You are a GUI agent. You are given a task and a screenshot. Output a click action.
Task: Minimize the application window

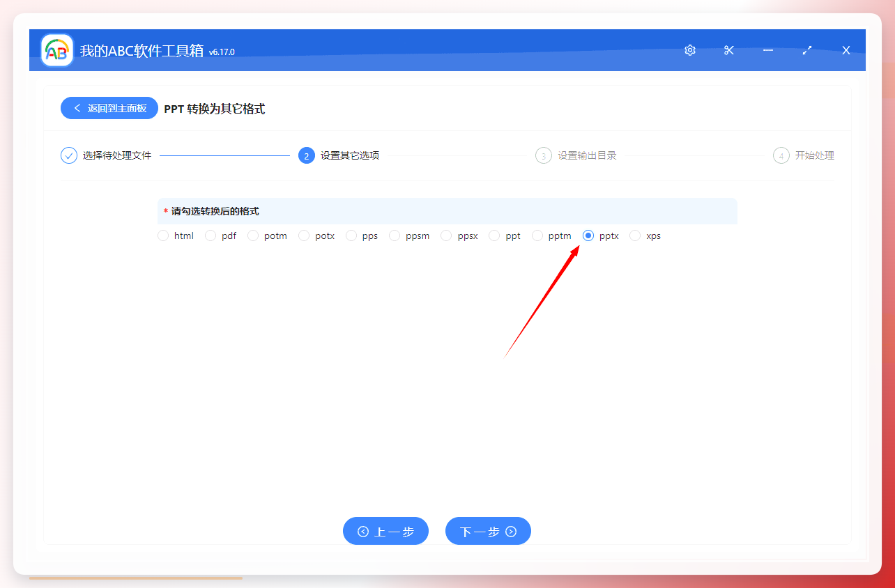768,50
